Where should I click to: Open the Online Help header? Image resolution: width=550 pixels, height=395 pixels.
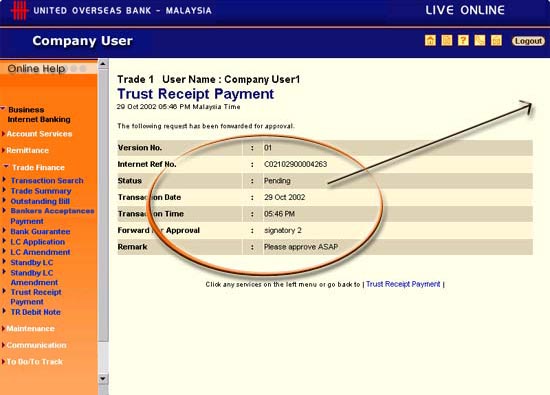(x=36, y=68)
